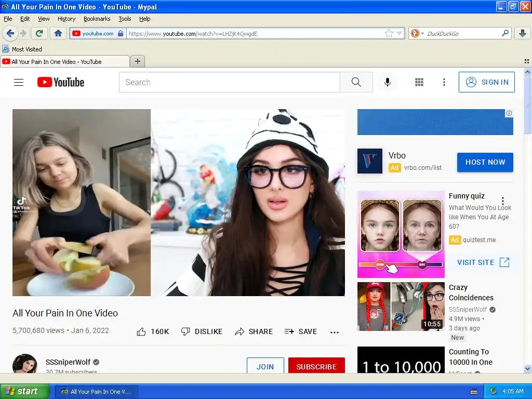532x399 pixels.
Task: Click the browser forward arrow
Action: [x=23, y=33]
